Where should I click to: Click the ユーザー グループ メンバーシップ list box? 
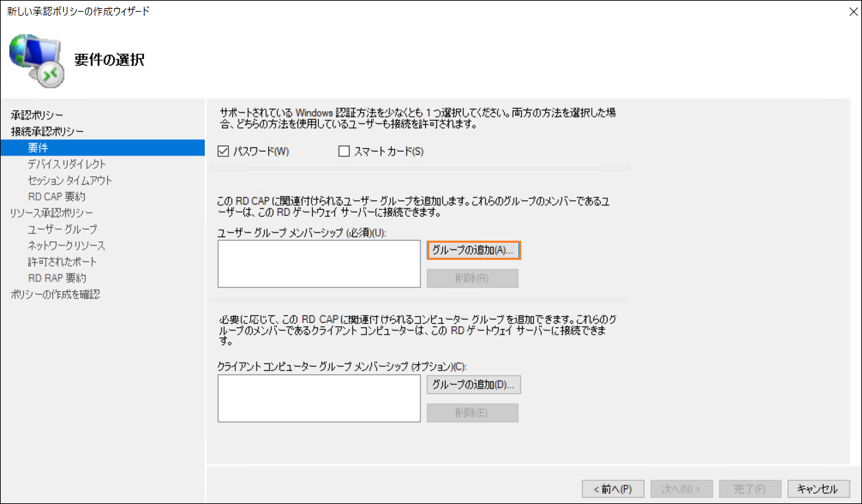point(319,263)
